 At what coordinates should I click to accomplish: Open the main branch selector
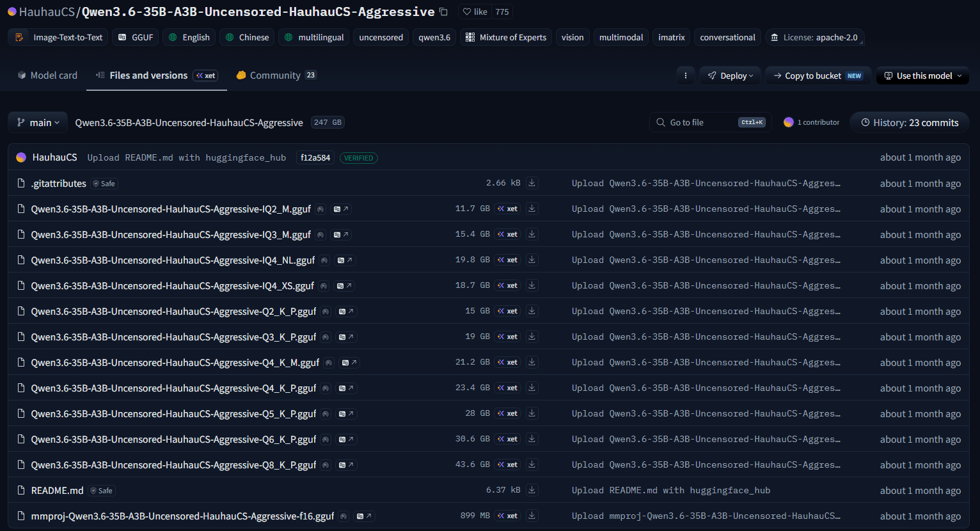38,122
